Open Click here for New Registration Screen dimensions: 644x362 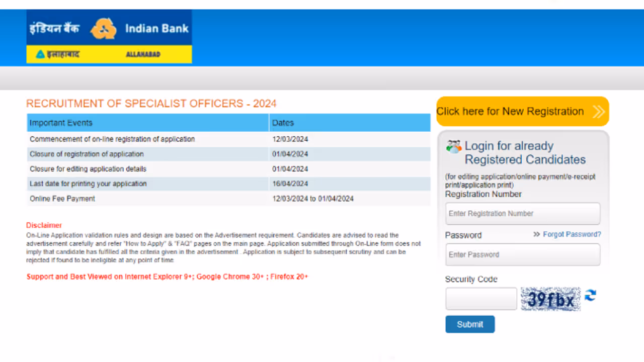pos(510,111)
